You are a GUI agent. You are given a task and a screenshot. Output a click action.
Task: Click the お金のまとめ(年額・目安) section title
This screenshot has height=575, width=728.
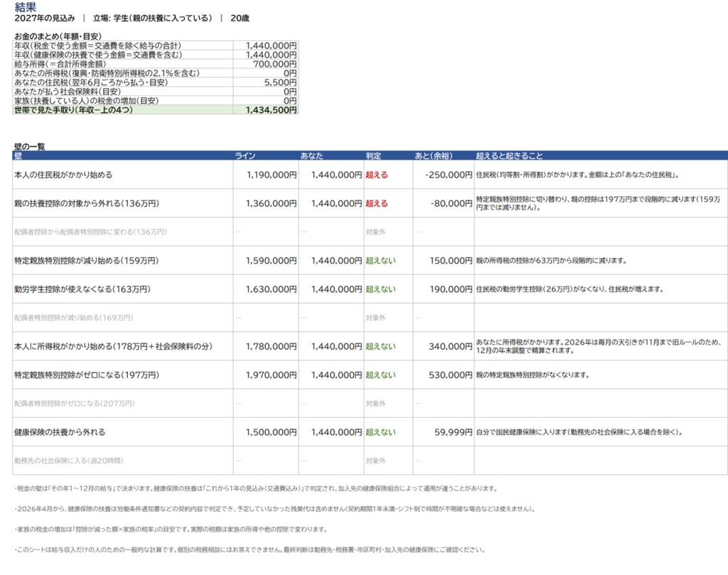coord(58,36)
